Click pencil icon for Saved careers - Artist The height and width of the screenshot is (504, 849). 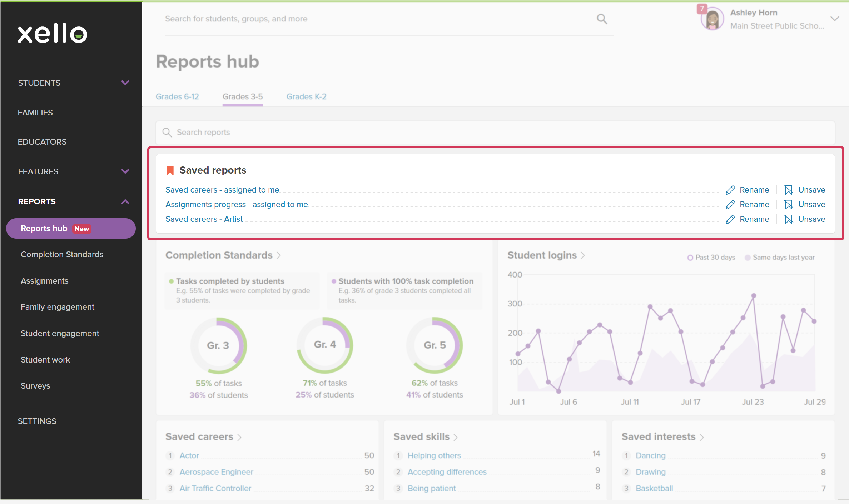[x=730, y=219]
